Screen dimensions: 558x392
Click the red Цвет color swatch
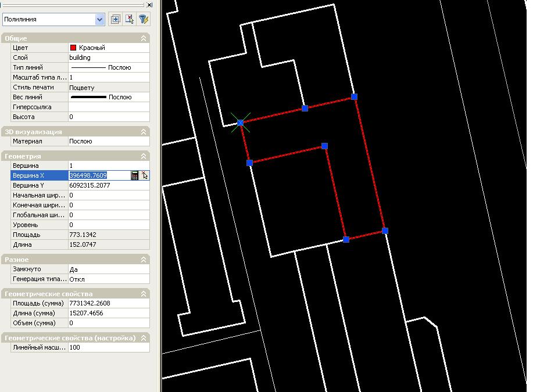(73, 48)
